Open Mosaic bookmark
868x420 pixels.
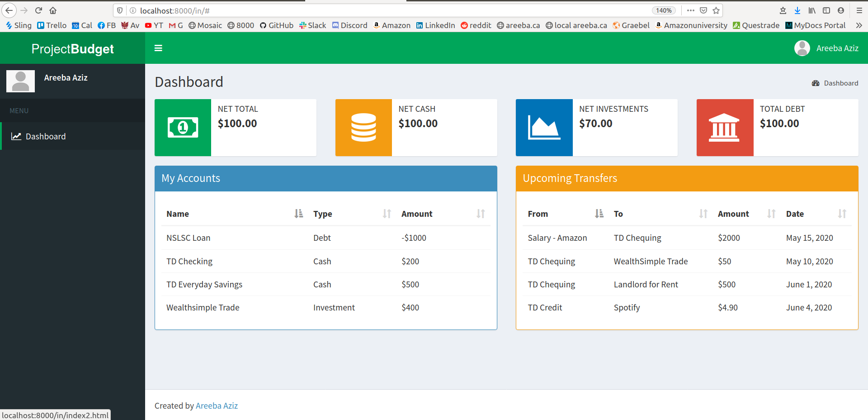click(205, 25)
